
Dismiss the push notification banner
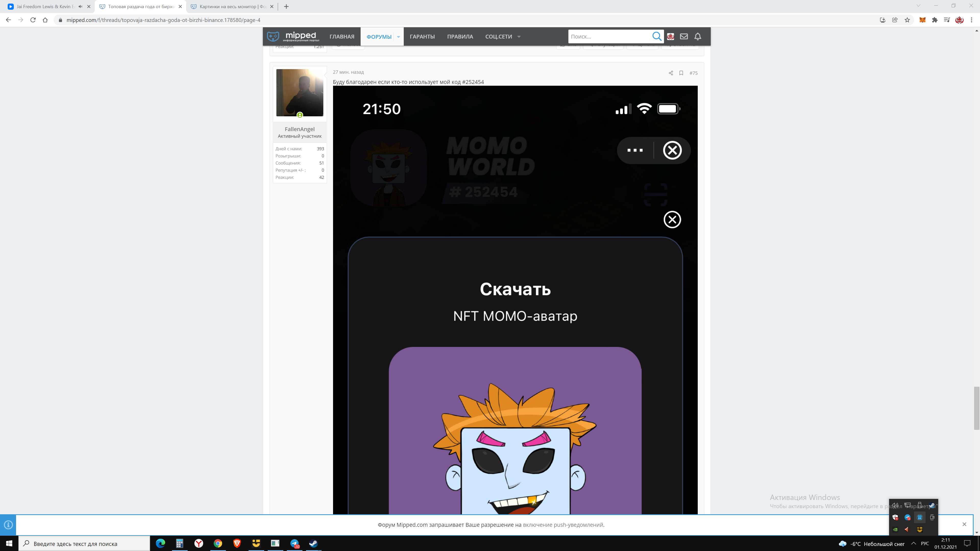[x=964, y=524]
